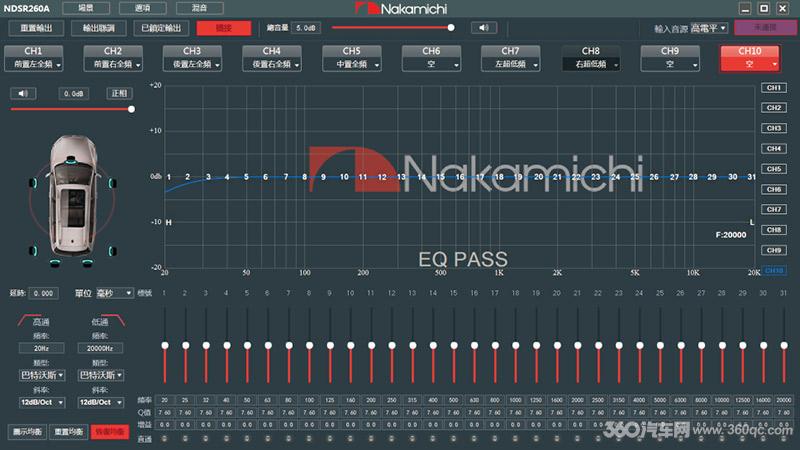Click EQ node 10 on the graph
This screenshot has height=450, width=800.
pos(344,177)
